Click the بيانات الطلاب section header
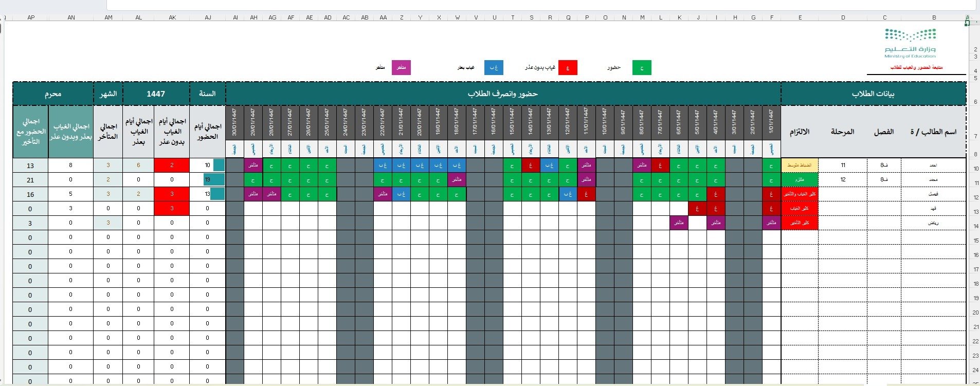980x386 pixels. pos(873,94)
